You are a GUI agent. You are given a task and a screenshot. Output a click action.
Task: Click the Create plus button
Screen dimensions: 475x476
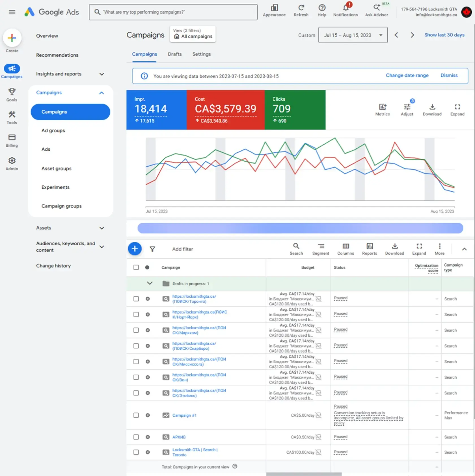pos(12,38)
